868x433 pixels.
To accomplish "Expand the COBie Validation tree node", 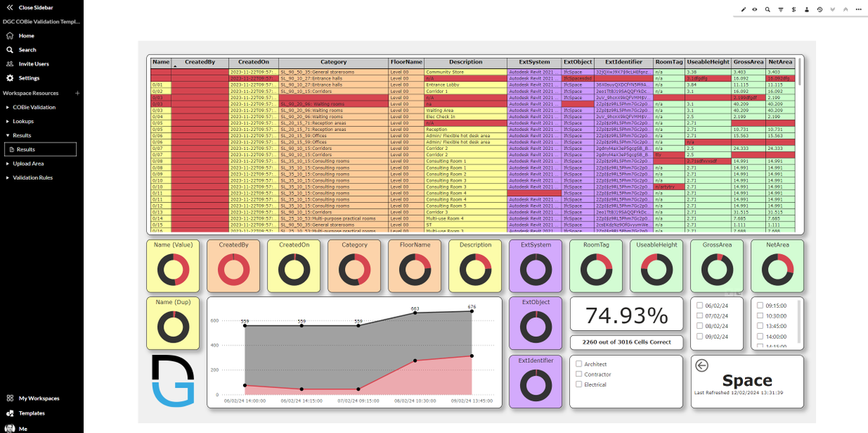I will click(7, 107).
